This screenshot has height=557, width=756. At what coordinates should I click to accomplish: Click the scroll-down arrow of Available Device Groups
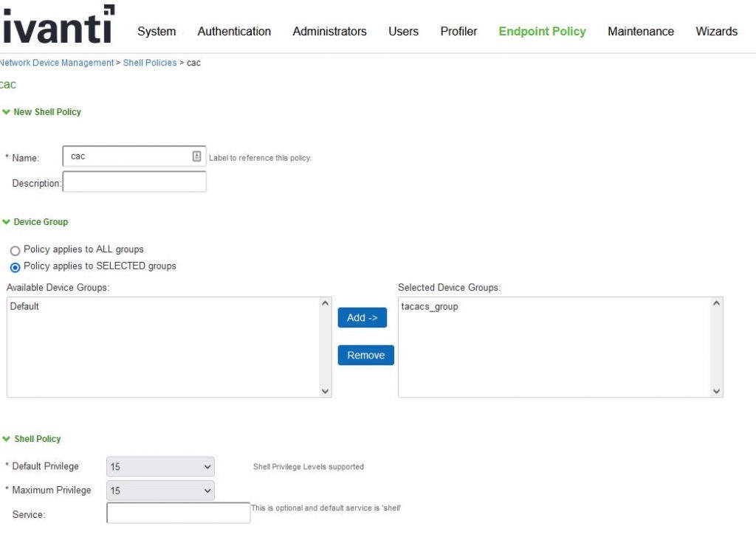(x=325, y=392)
